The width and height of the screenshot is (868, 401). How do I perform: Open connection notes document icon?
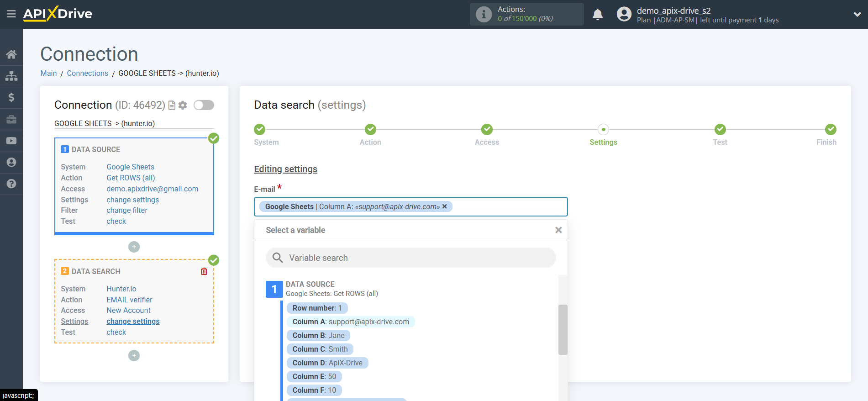172,106
